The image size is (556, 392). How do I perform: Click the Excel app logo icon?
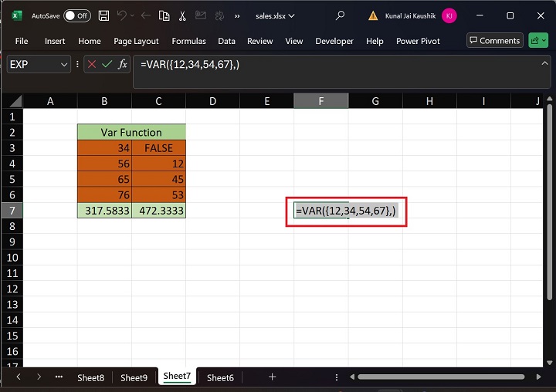point(17,15)
